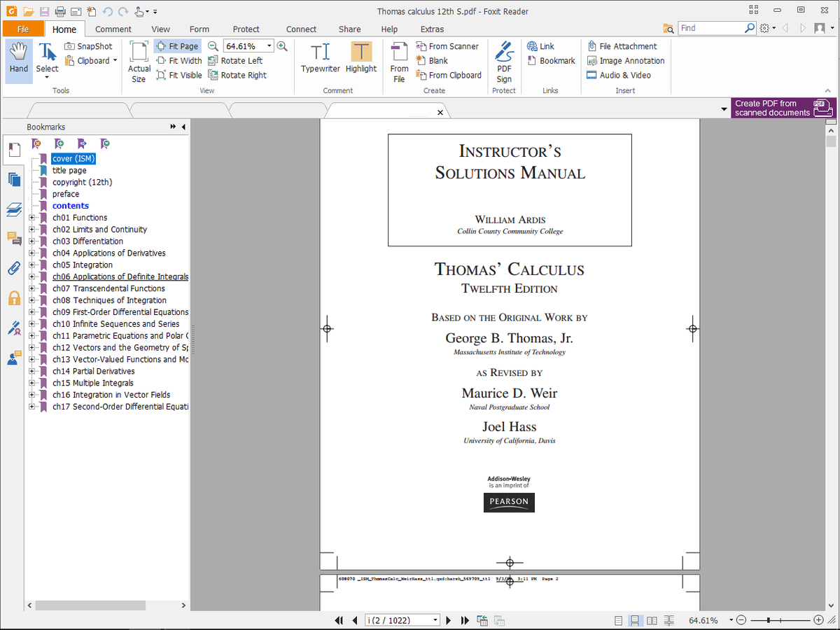
Task: Switch to facing pages layout
Action: pyautogui.click(x=652, y=620)
